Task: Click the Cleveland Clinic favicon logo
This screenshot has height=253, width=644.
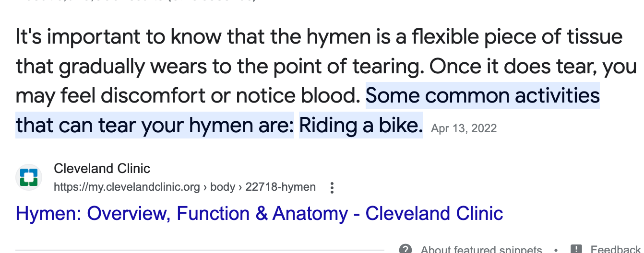Action: point(29,177)
